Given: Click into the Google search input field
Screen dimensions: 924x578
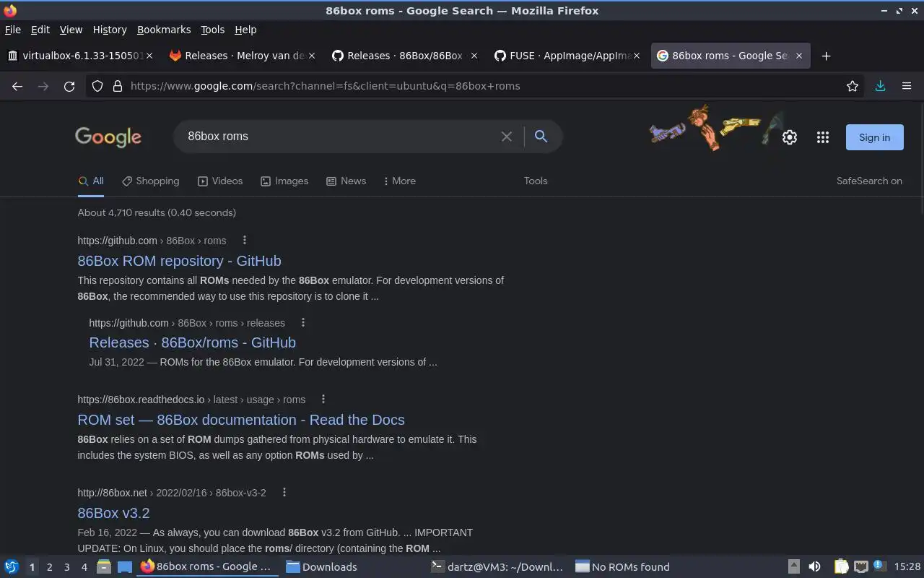Looking at the screenshot, I should coord(339,137).
